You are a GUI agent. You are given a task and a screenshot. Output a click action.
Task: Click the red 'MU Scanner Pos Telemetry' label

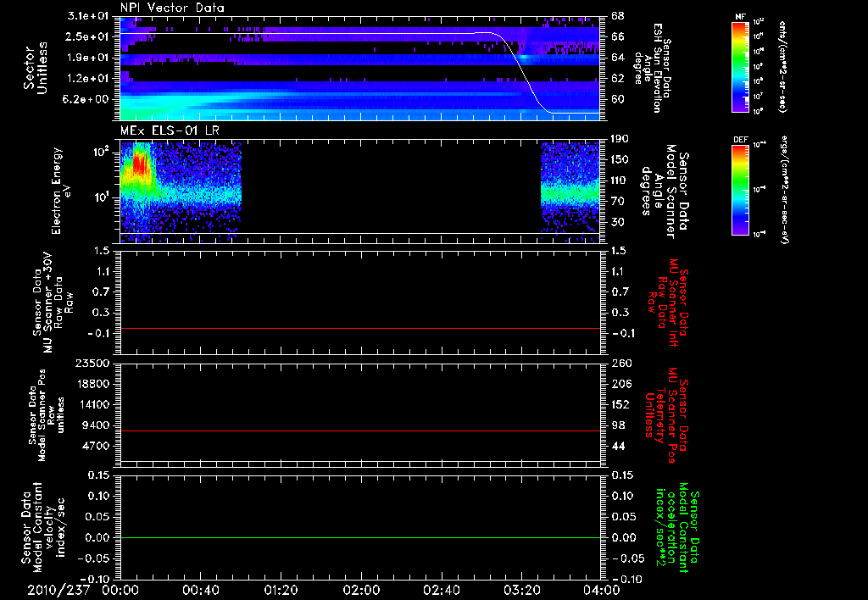[666, 416]
